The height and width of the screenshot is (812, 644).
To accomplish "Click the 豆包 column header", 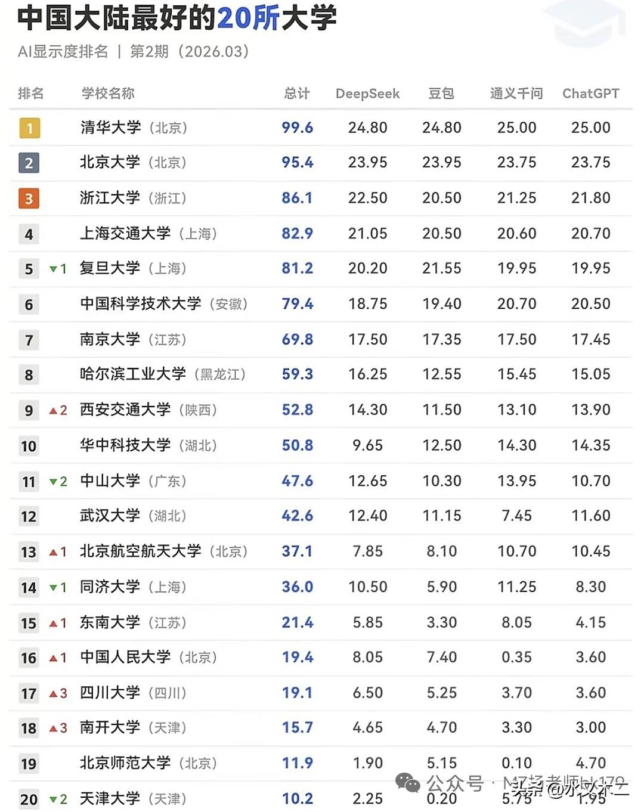I will [441, 93].
